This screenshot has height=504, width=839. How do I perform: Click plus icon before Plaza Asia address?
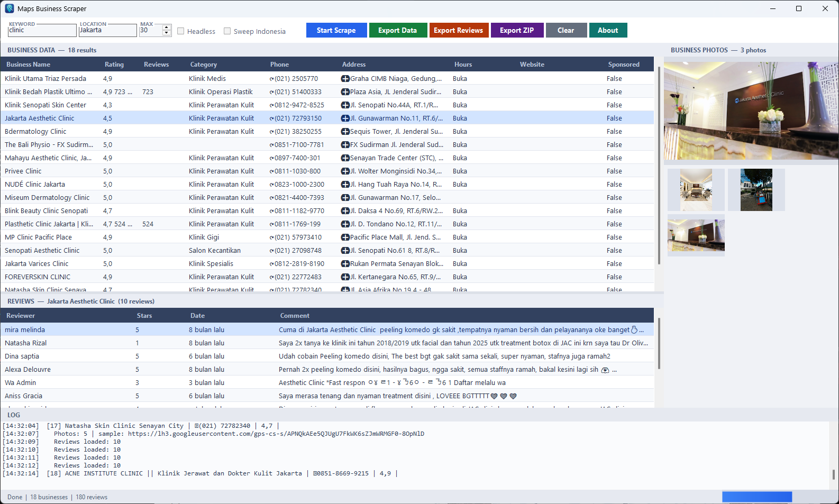345,91
